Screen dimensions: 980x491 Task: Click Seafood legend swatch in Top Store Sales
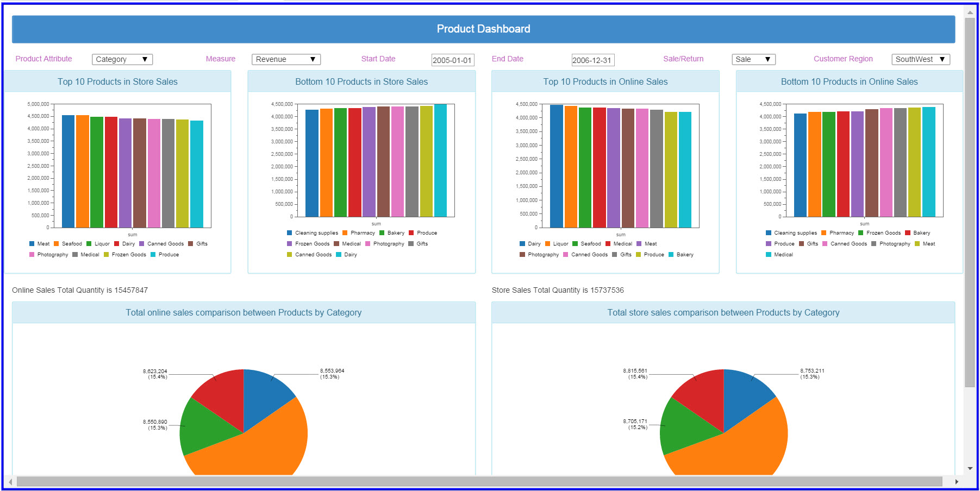click(x=57, y=244)
